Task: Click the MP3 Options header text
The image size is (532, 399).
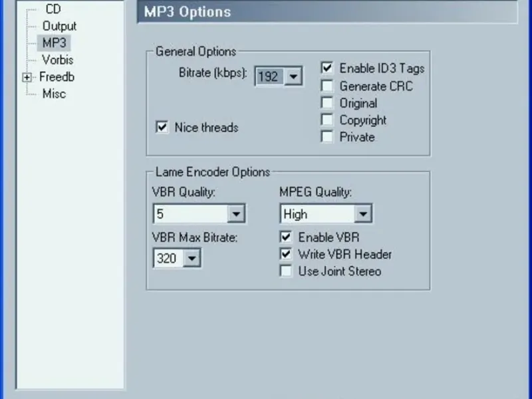Action: click(x=188, y=12)
